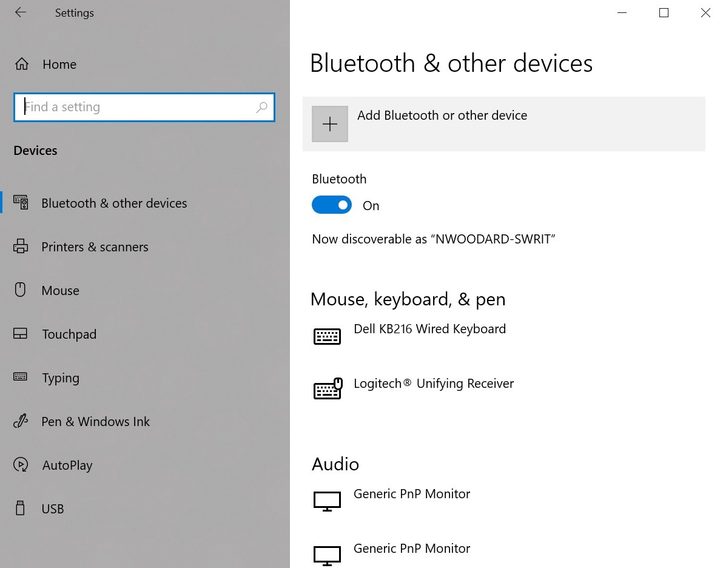Screen dimensions: 720x568
Task: Open Bluetooth & other devices page
Action: [x=114, y=203]
